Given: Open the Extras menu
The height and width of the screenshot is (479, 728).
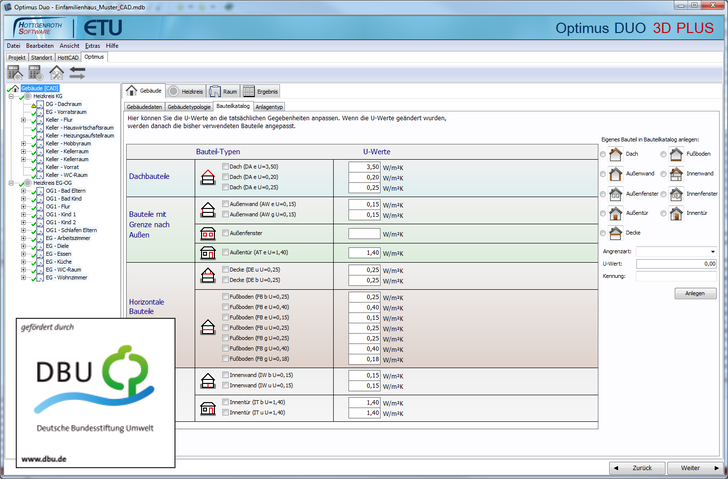Looking at the screenshot, I should pos(92,46).
